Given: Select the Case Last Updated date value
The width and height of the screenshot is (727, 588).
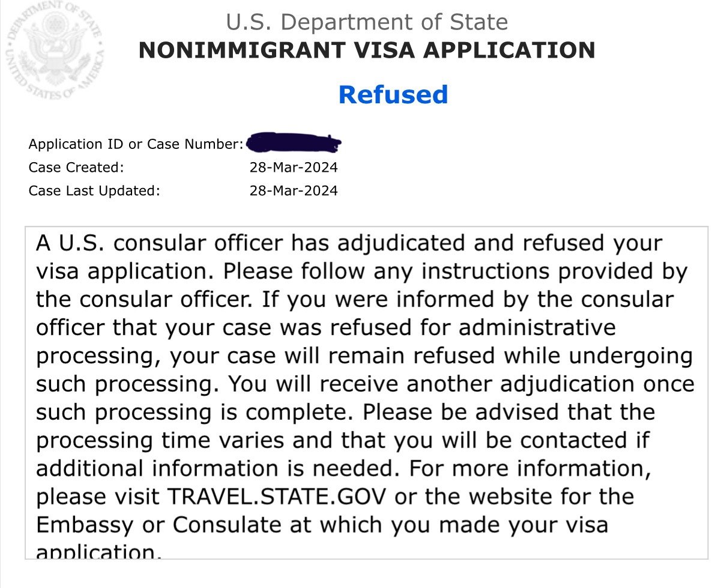Looking at the screenshot, I should pyautogui.click(x=294, y=191).
